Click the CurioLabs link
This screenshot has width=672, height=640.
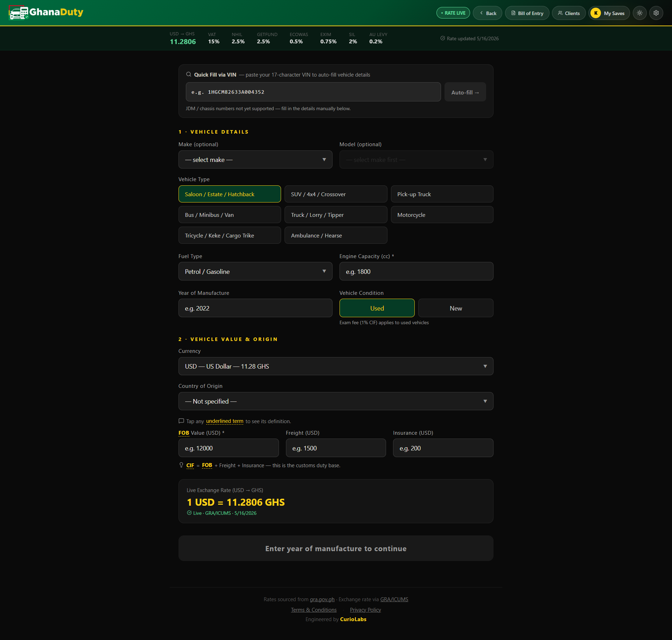pyautogui.click(x=353, y=619)
